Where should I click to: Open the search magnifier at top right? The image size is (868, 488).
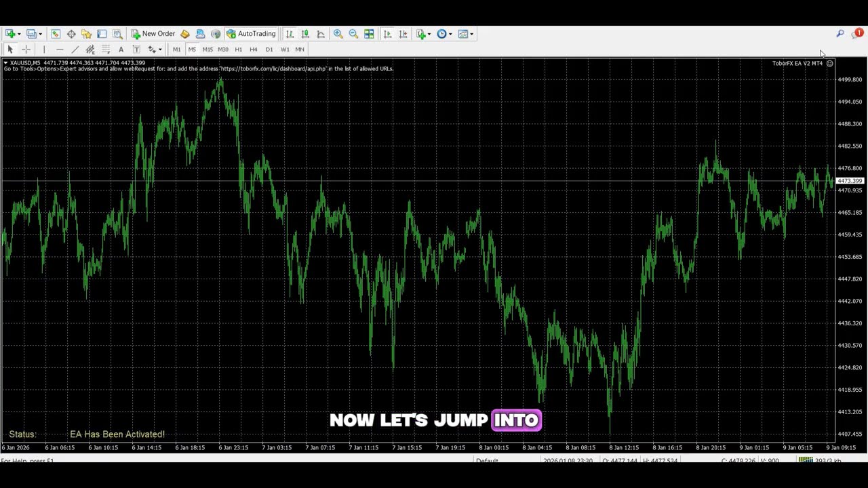point(840,33)
